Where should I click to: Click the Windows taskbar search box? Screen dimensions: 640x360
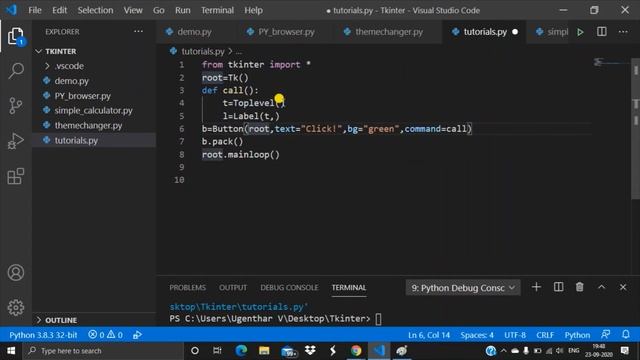click(103, 351)
